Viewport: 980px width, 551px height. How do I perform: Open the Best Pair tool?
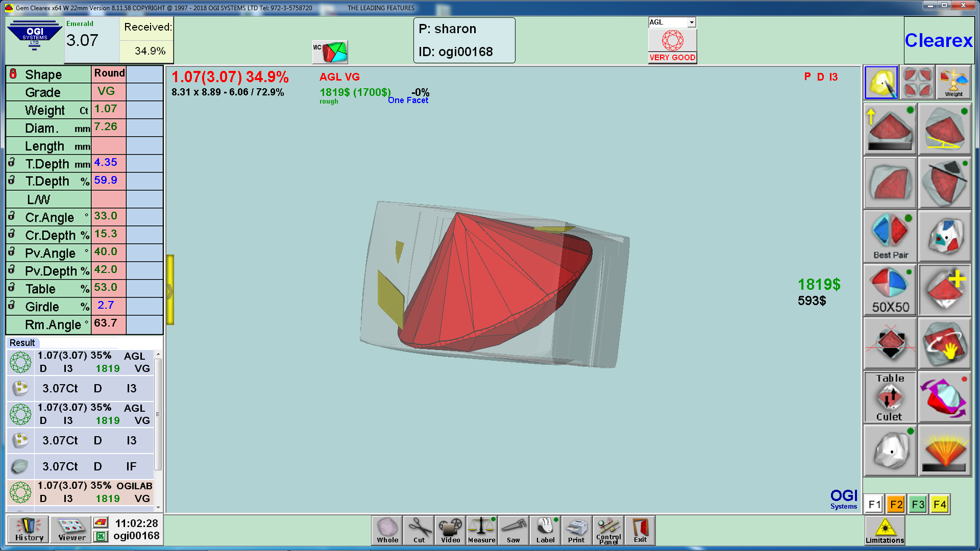pos(889,236)
